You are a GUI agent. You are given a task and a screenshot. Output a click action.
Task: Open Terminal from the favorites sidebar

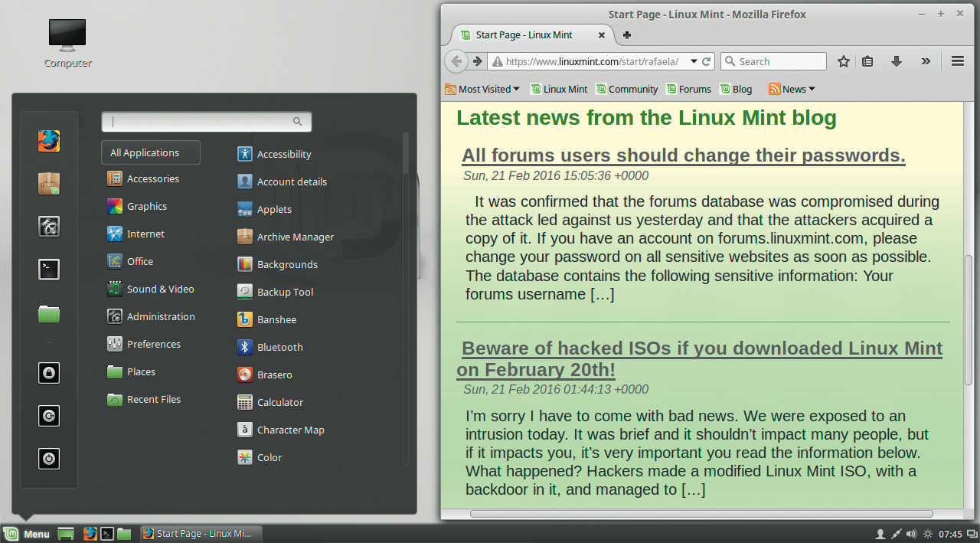tap(49, 270)
